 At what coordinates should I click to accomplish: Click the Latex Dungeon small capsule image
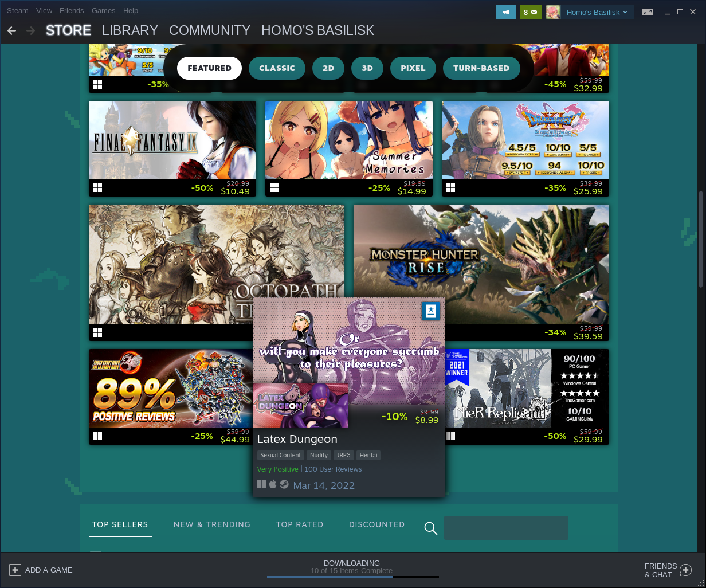click(300, 406)
